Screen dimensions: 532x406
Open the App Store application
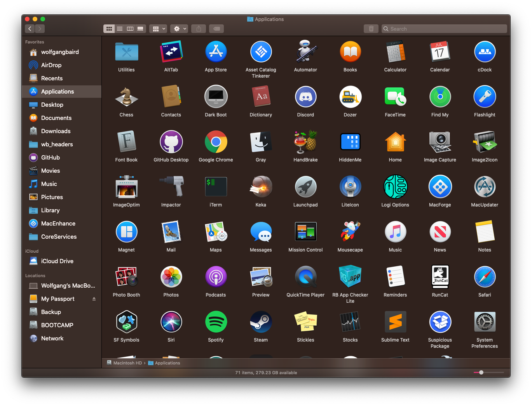pyautogui.click(x=216, y=52)
